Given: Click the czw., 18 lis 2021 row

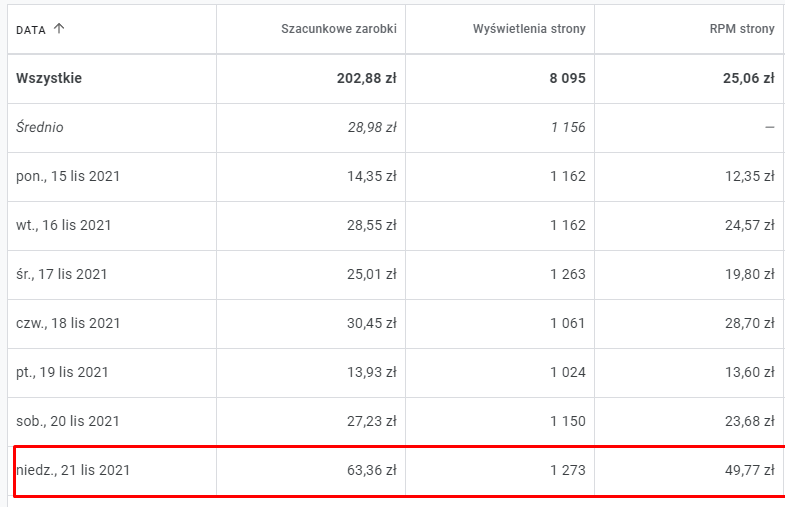Looking at the screenshot, I should [x=68, y=323].
